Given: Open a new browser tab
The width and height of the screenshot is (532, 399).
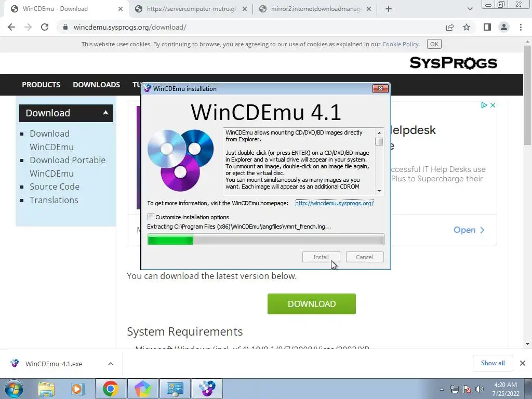Looking at the screenshot, I should coord(389,9).
